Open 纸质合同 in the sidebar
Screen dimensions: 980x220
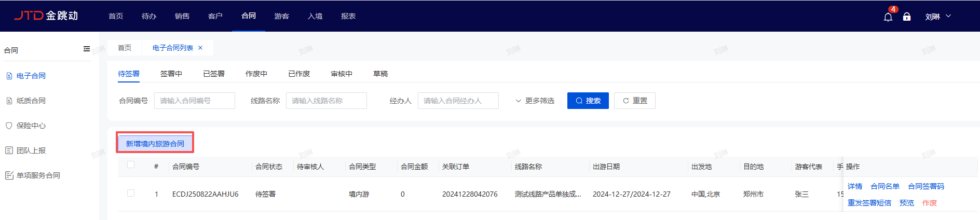click(31, 101)
